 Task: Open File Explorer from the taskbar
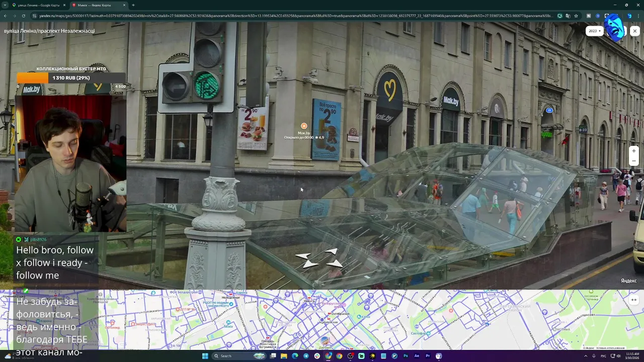[284, 356]
